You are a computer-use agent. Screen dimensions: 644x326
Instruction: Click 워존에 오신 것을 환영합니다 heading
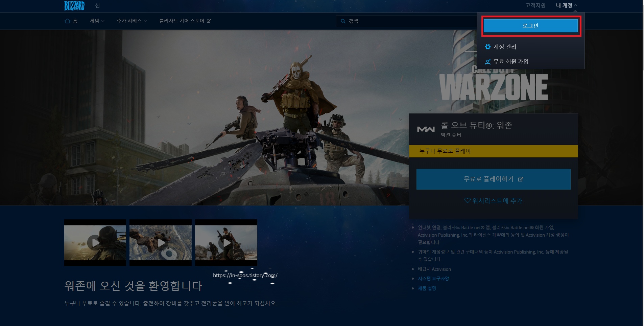tap(133, 286)
